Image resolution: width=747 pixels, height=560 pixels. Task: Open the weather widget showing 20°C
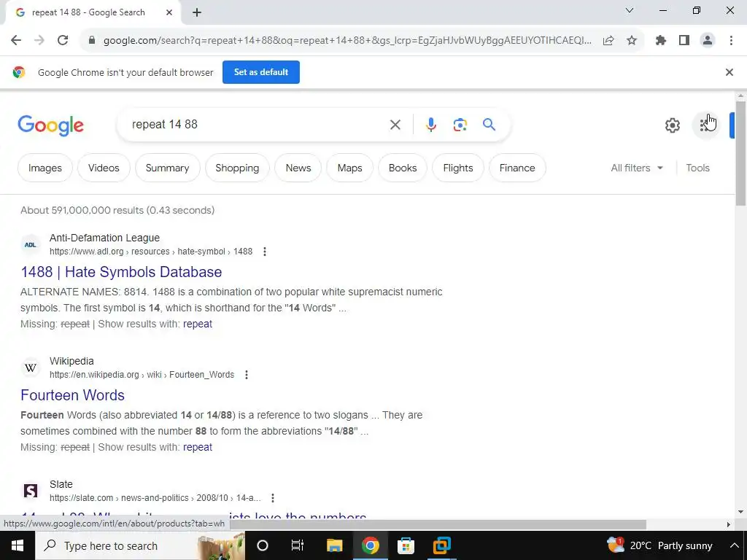pyautogui.click(x=659, y=545)
